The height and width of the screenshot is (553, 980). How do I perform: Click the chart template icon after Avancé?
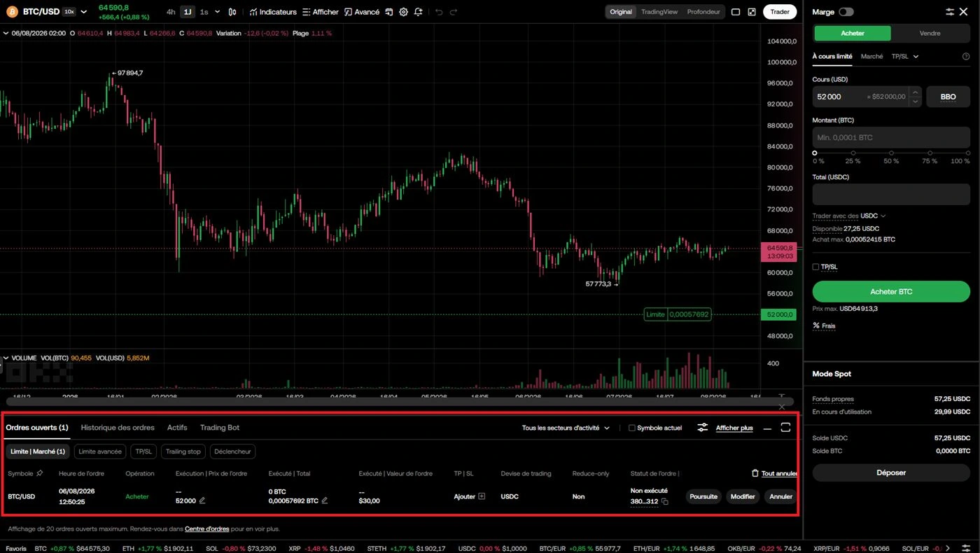tap(389, 12)
